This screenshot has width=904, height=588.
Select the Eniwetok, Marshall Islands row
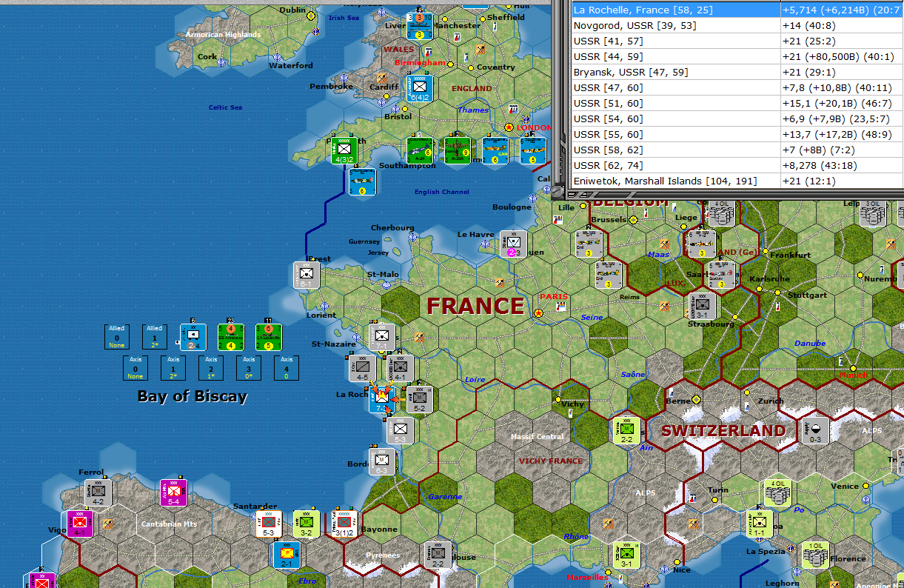point(737,181)
